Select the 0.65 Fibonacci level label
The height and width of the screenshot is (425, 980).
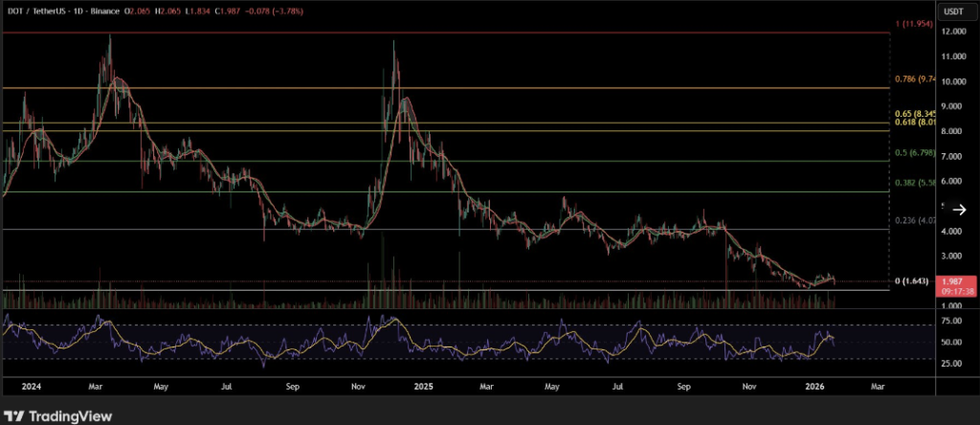912,112
